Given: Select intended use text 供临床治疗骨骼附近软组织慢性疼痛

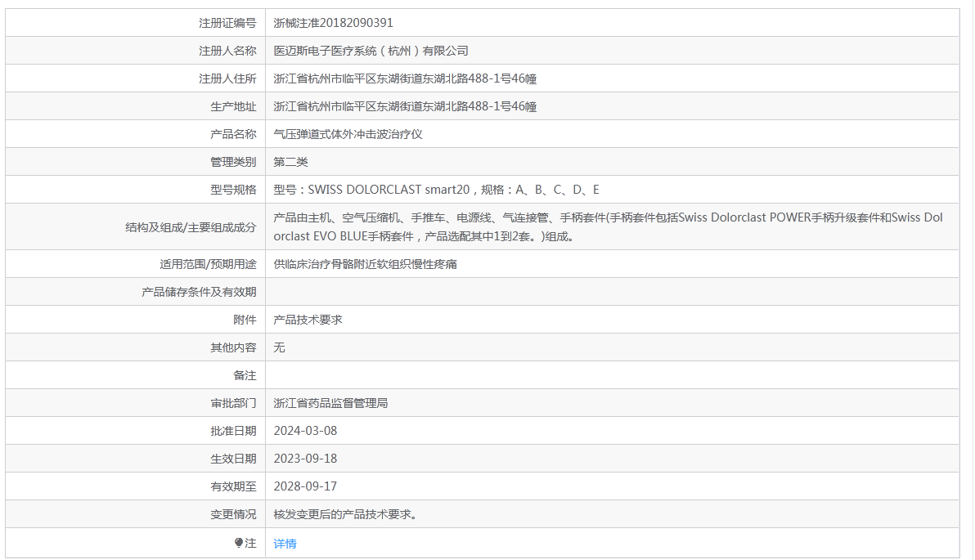Looking at the screenshot, I should 366,264.
